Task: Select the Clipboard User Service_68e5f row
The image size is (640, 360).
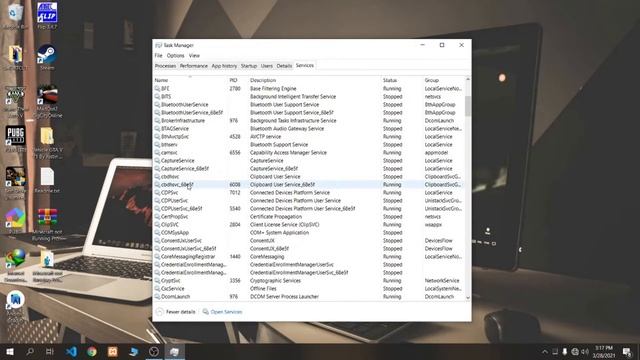Action: (309, 184)
